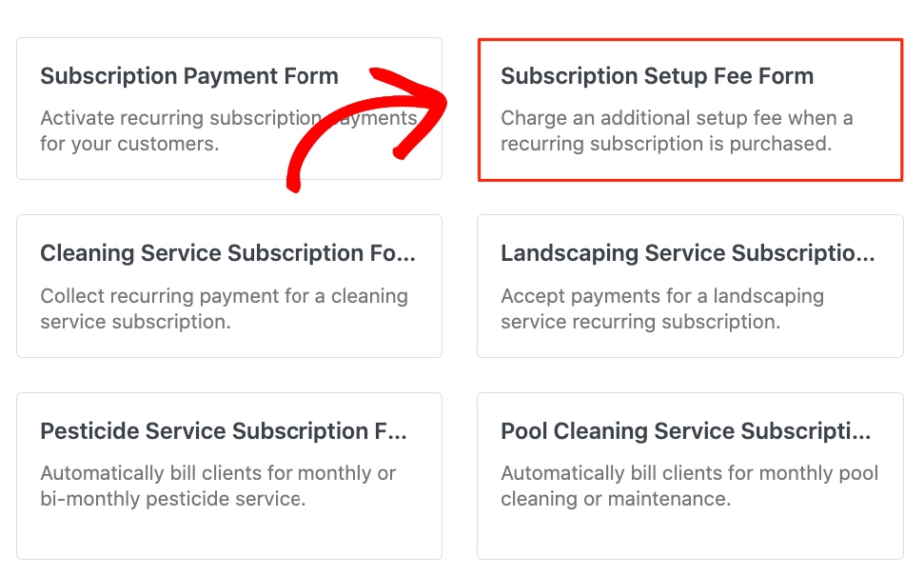Click the Pesticide Service Subscription Form title

[225, 431]
